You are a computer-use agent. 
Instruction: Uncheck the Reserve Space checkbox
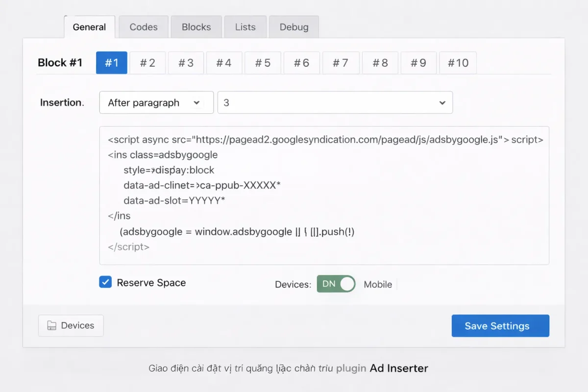pyautogui.click(x=105, y=282)
